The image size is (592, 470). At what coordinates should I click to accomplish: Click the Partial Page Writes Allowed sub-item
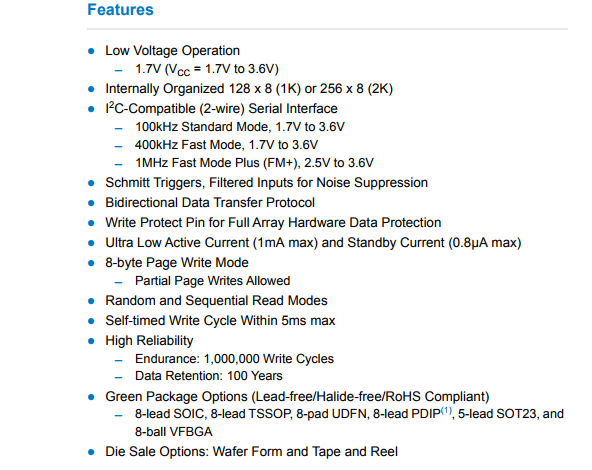213,281
